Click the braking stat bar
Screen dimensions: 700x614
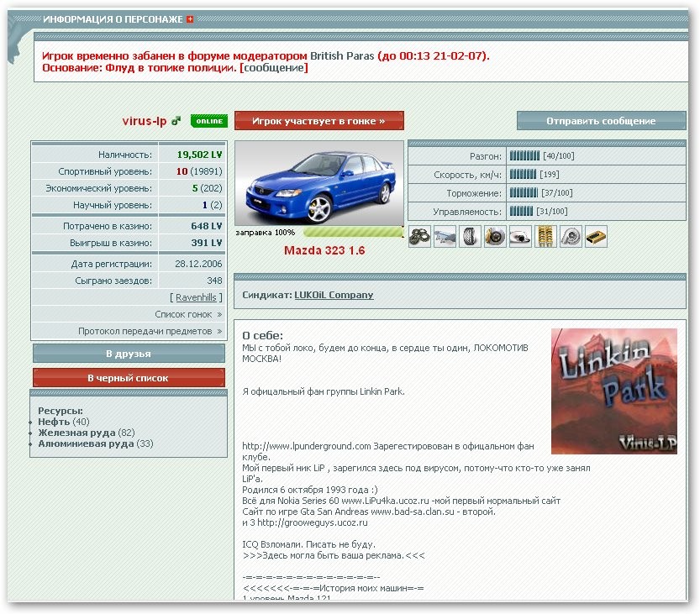tap(524, 193)
